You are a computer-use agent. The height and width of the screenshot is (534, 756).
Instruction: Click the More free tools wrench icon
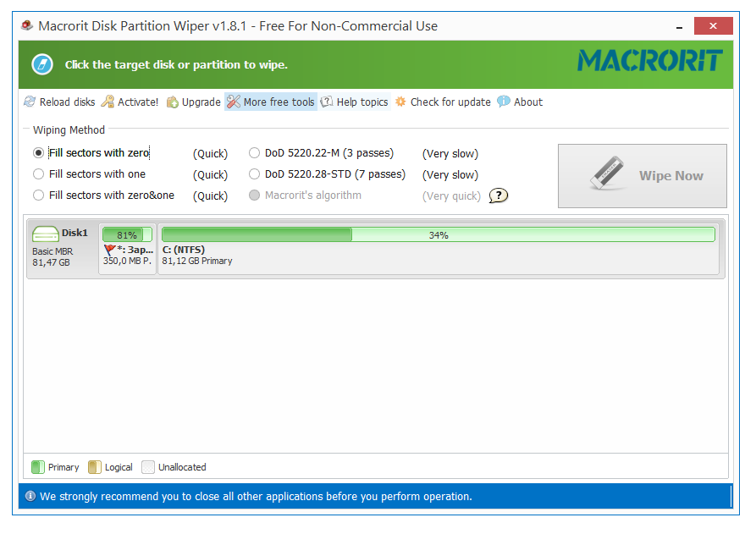pyautogui.click(x=234, y=102)
